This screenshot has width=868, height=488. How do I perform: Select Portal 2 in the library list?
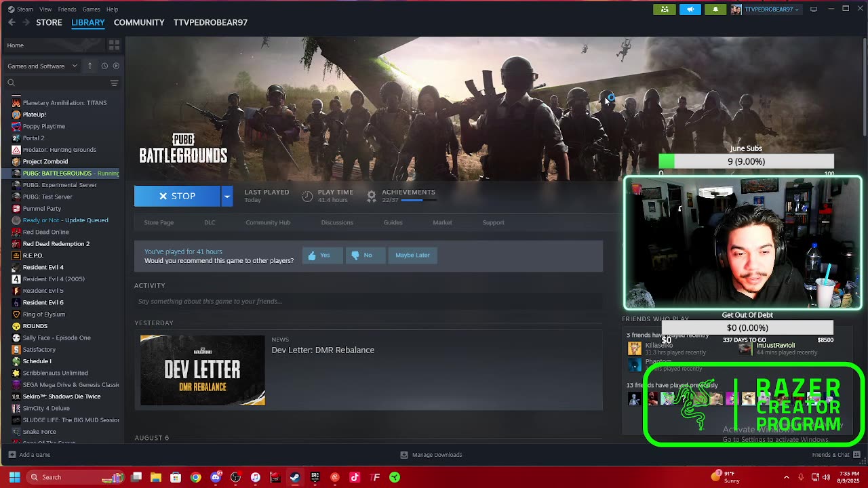pos(33,138)
